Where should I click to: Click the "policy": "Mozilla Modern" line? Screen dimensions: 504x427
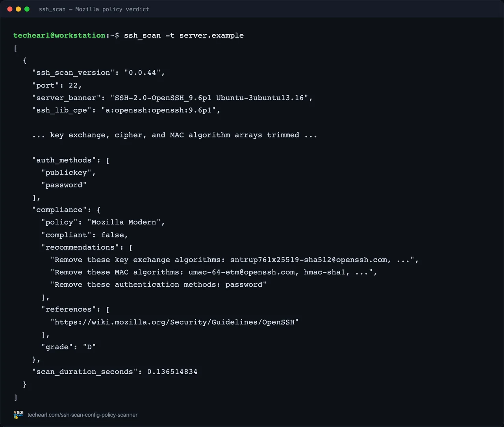click(x=103, y=222)
